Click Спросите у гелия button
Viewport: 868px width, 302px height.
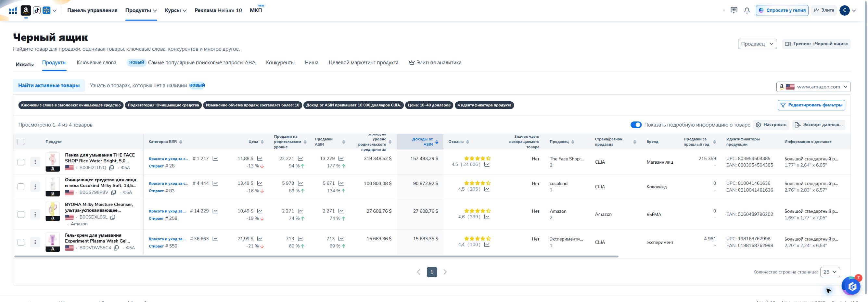[782, 10]
